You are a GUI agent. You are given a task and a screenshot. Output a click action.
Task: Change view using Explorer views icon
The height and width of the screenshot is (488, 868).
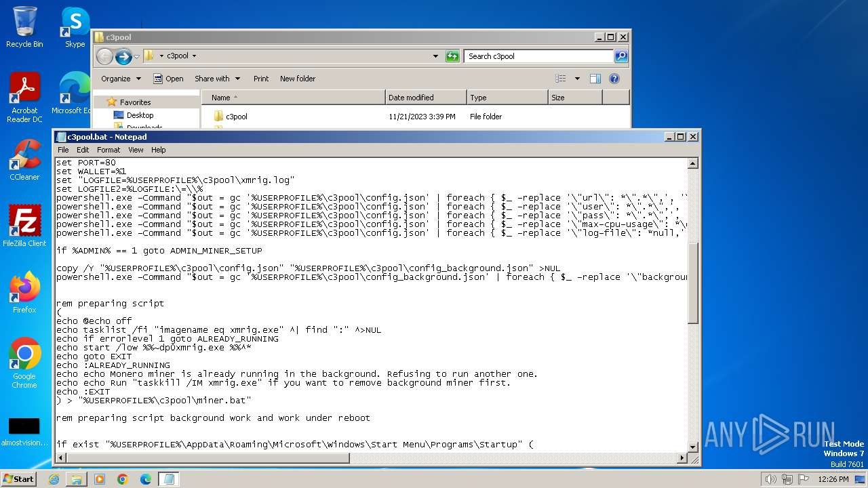pos(561,79)
